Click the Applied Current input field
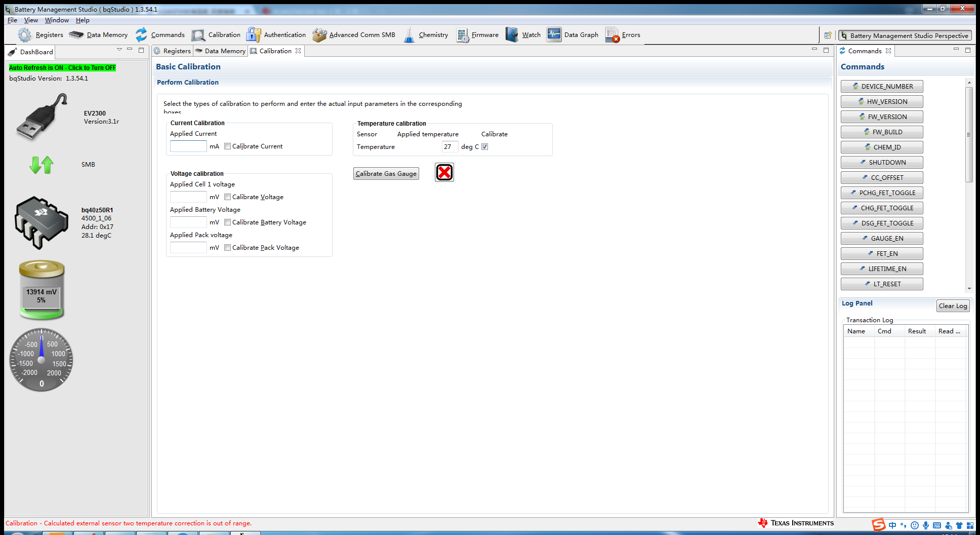The height and width of the screenshot is (535, 980). (x=188, y=146)
